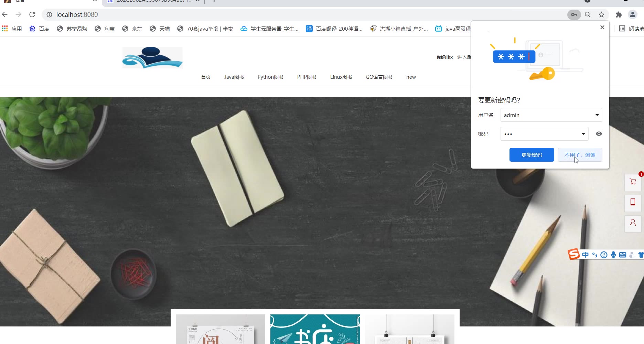Open the 百度翻译 bookmark
The image size is (644, 344).
(334, 29)
